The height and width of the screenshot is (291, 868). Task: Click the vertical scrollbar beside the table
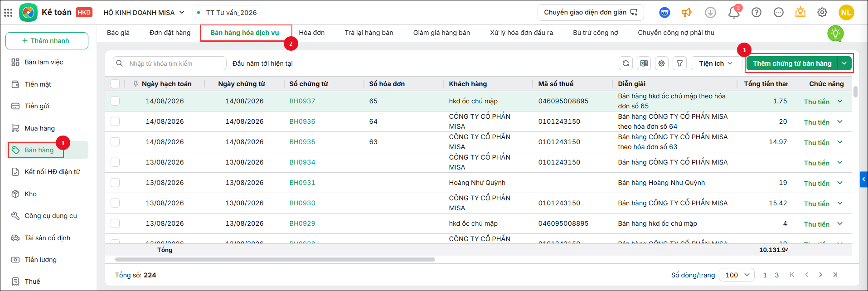point(855,92)
